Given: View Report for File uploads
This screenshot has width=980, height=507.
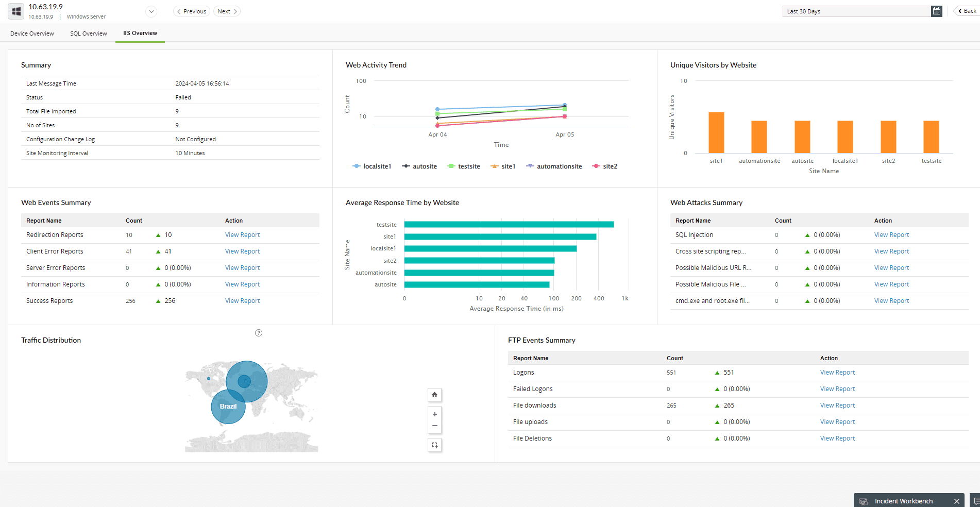Looking at the screenshot, I should tap(837, 422).
